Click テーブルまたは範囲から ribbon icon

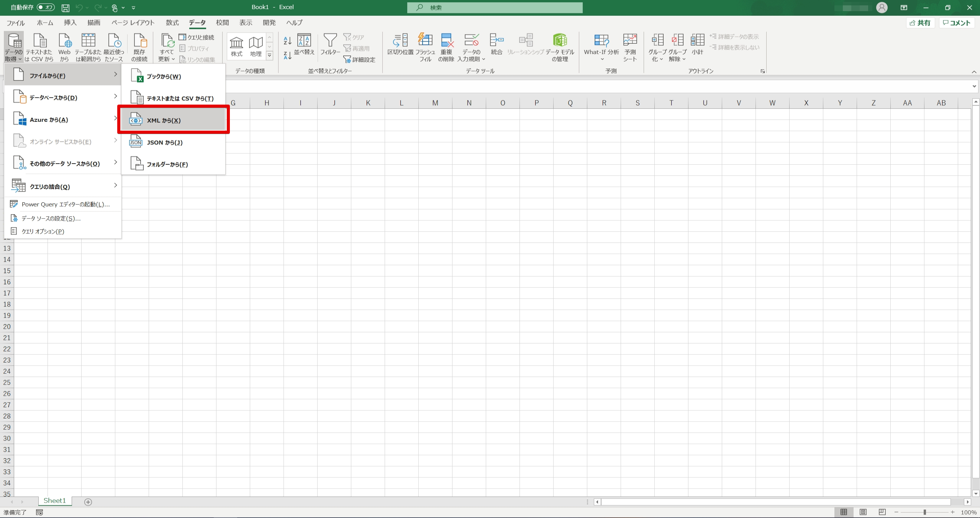(x=88, y=47)
